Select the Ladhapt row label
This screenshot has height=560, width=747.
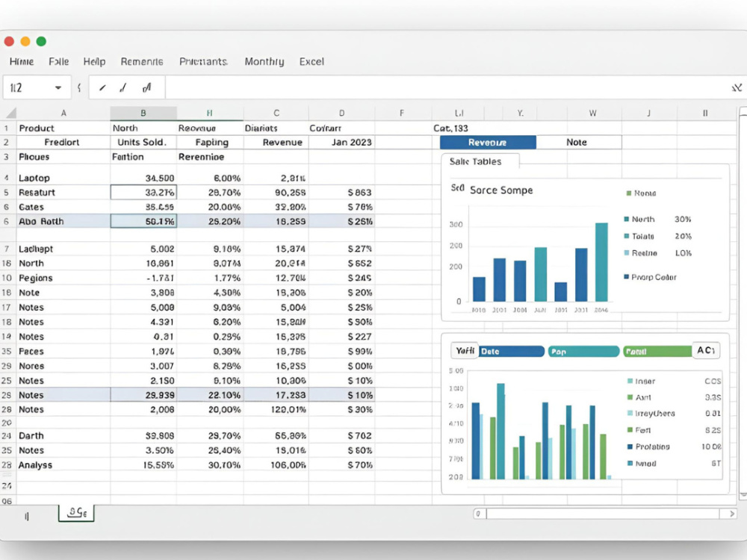[63, 249]
